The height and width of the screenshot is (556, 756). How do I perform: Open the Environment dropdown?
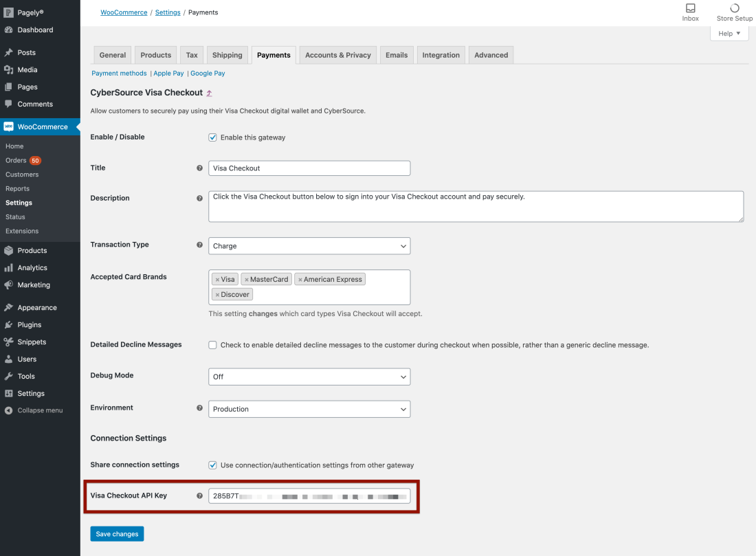click(309, 409)
